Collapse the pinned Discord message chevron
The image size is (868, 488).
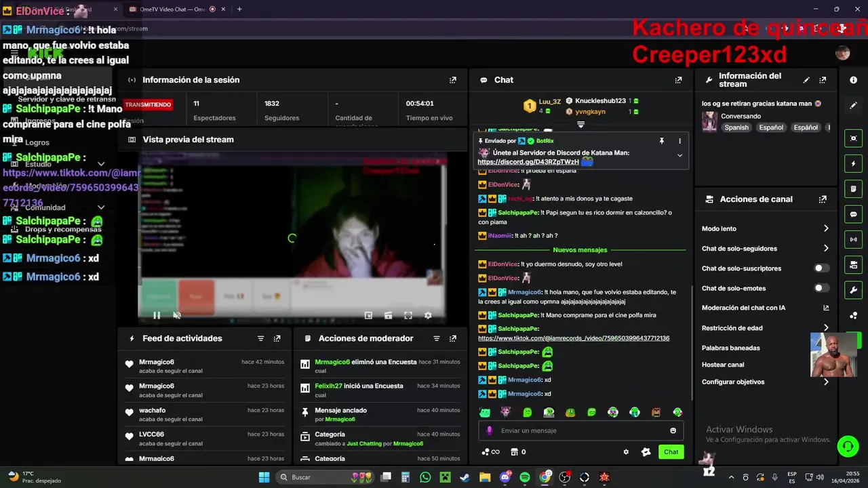click(x=679, y=155)
